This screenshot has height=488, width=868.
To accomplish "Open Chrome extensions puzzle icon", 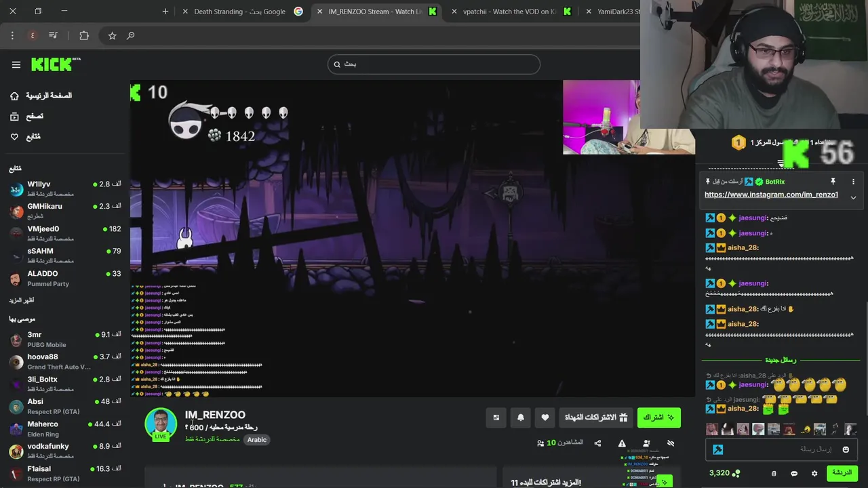I will pyautogui.click(x=84, y=35).
